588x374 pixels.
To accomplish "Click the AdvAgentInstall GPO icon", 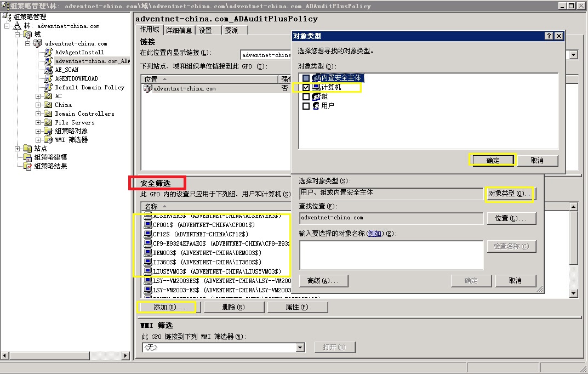I will (x=48, y=52).
